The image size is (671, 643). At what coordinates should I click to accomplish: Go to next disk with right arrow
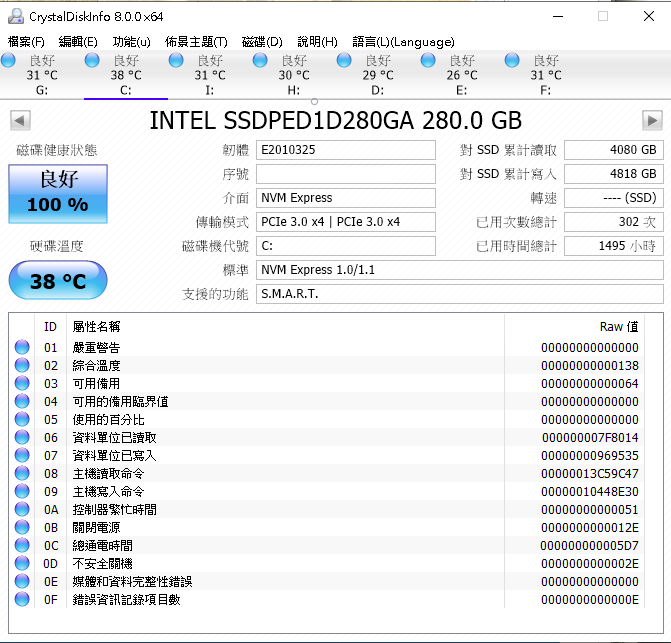[652, 120]
